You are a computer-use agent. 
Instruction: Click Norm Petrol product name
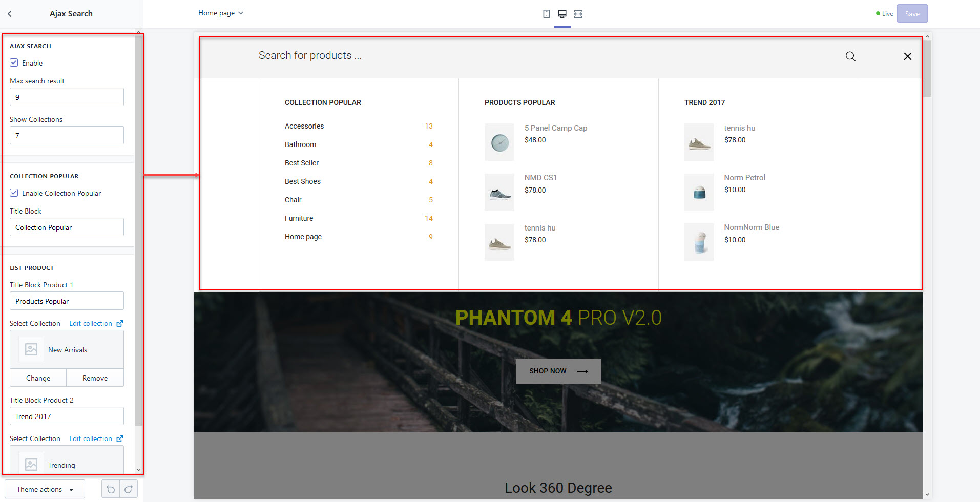[744, 178]
